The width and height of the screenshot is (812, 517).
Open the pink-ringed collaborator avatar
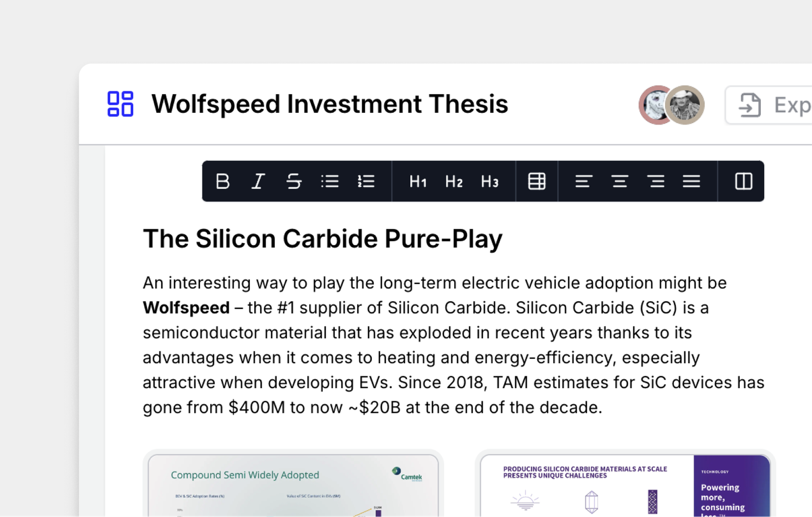pyautogui.click(x=653, y=105)
